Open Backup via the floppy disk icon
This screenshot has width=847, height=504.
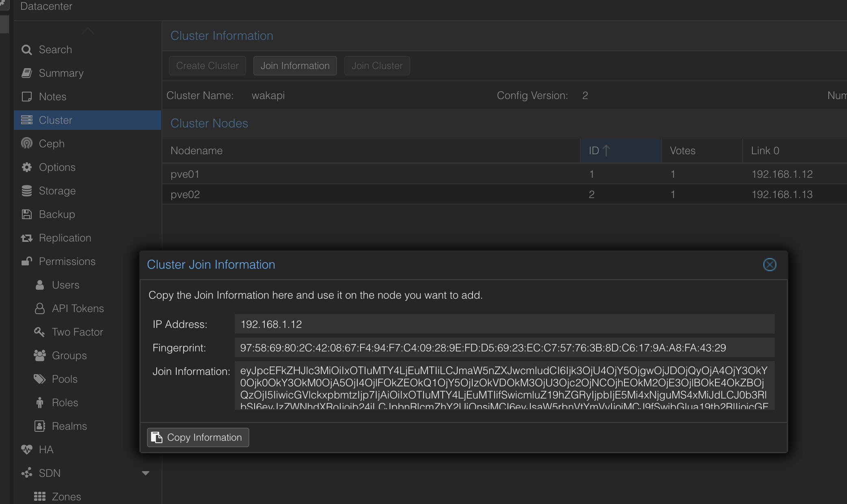[x=27, y=214]
